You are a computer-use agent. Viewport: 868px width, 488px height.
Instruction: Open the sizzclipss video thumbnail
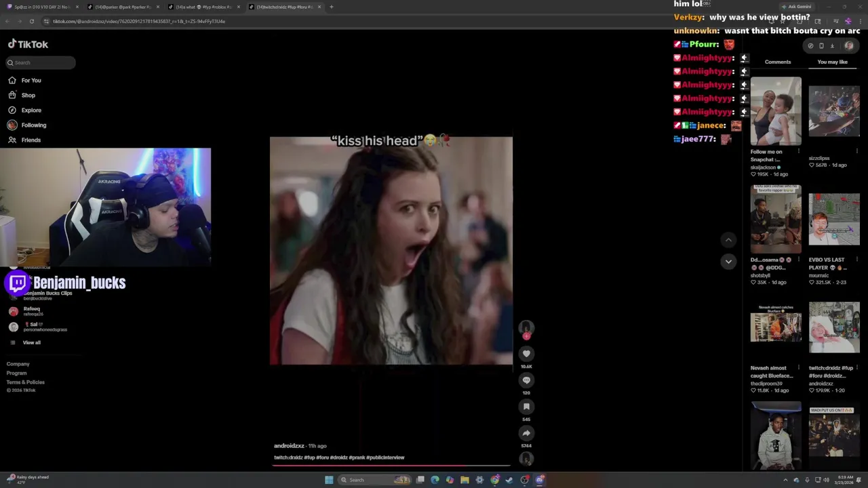834,111
